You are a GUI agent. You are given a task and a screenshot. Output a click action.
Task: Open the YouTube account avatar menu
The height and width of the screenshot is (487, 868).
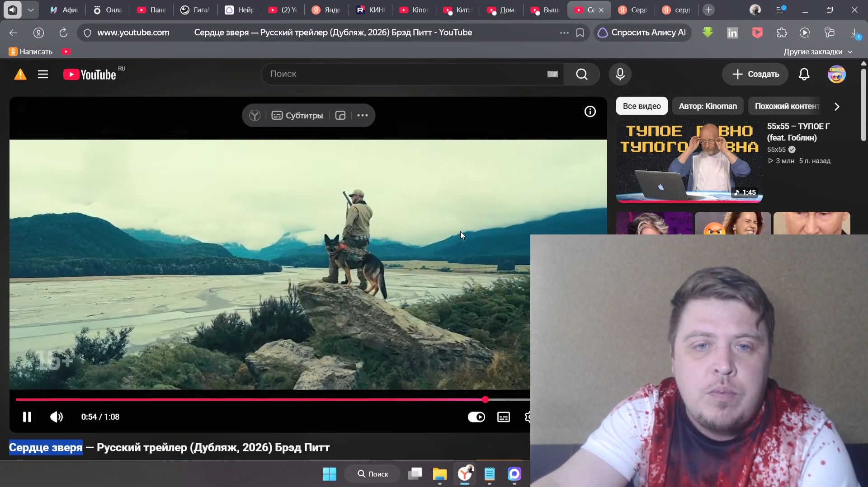pos(836,74)
